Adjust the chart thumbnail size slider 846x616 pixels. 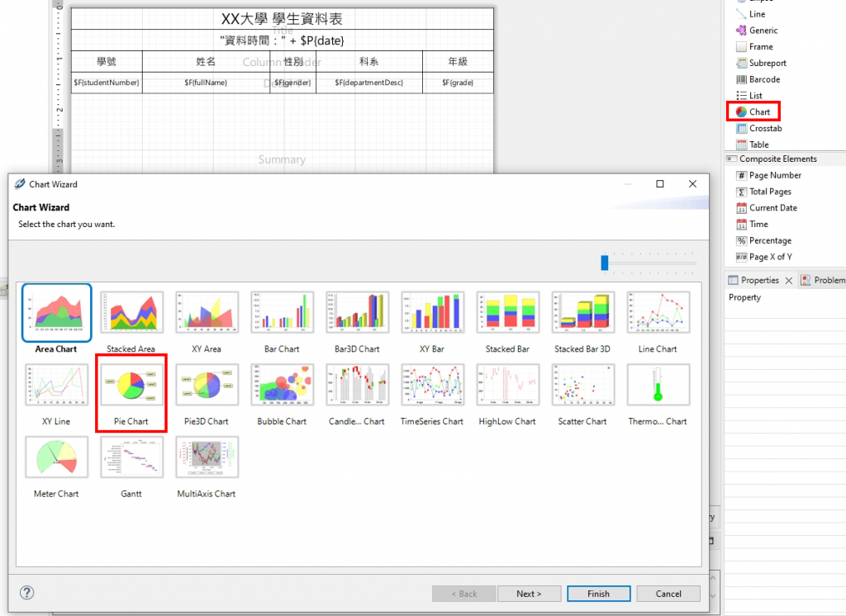point(604,263)
